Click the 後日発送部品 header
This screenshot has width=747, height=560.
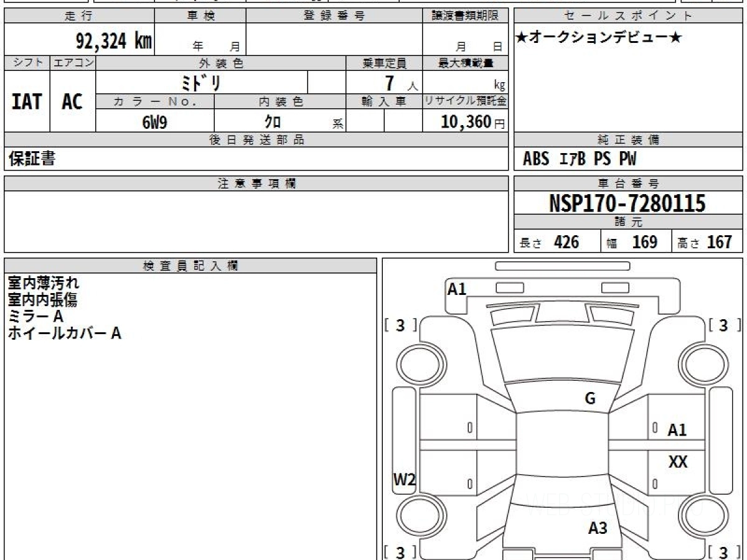[x=256, y=140]
